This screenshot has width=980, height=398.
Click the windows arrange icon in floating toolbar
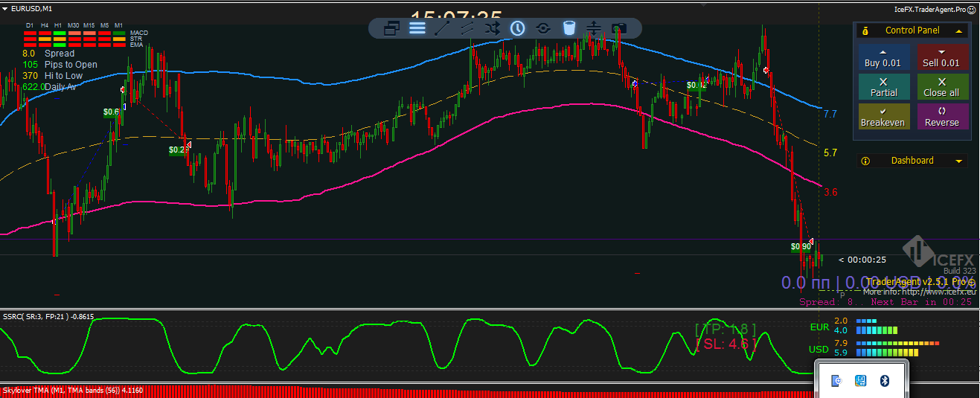tap(391, 28)
